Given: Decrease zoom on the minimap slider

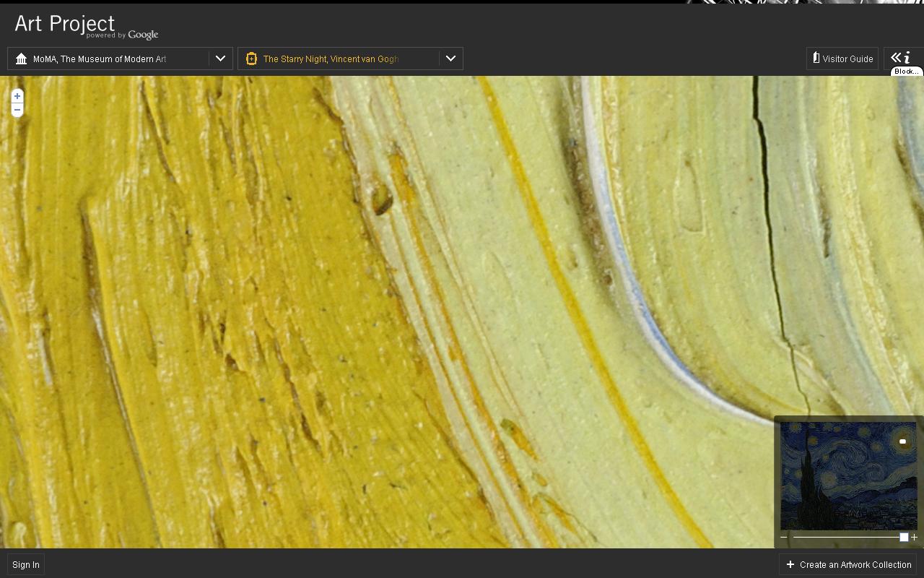Looking at the screenshot, I should pos(784,538).
